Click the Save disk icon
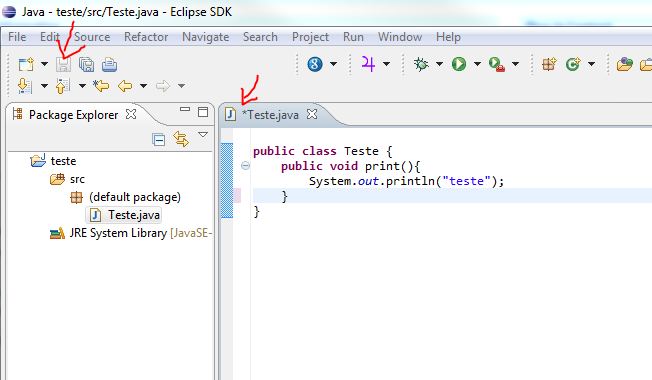 pyautogui.click(x=64, y=64)
